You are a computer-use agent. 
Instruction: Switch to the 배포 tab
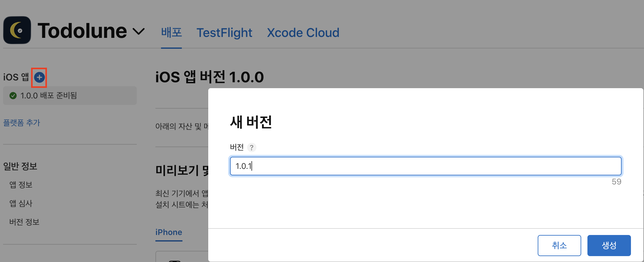click(x=171, y=33)
